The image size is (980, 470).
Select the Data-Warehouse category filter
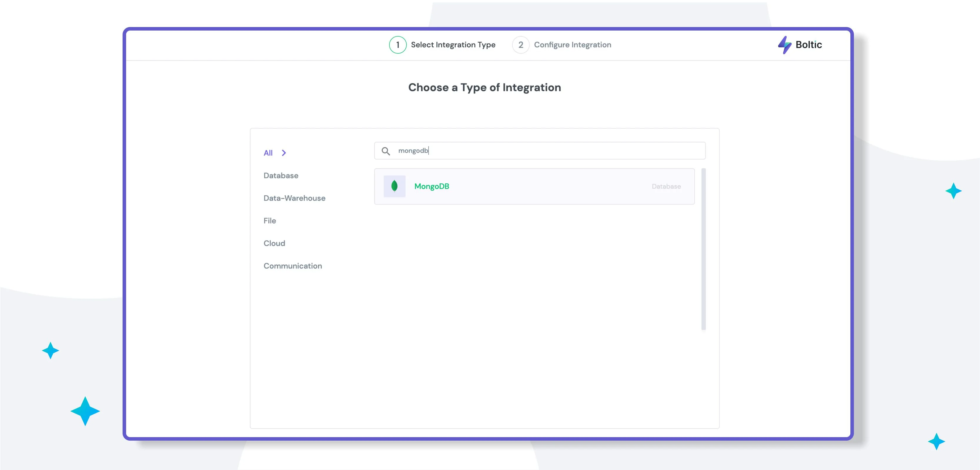pyautogui.click(x=294, y=198)
